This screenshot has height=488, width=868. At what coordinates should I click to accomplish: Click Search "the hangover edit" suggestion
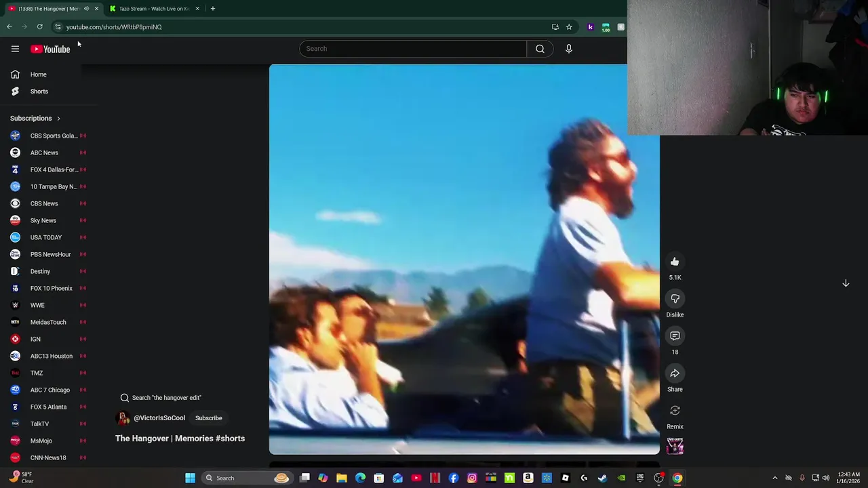click(161, 398)
